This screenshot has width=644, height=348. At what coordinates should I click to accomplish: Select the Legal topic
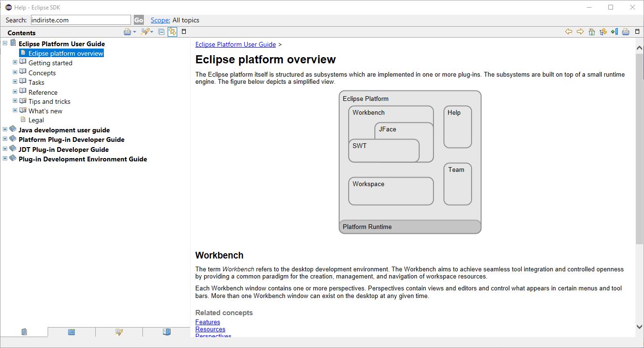[x=36, y=120]
